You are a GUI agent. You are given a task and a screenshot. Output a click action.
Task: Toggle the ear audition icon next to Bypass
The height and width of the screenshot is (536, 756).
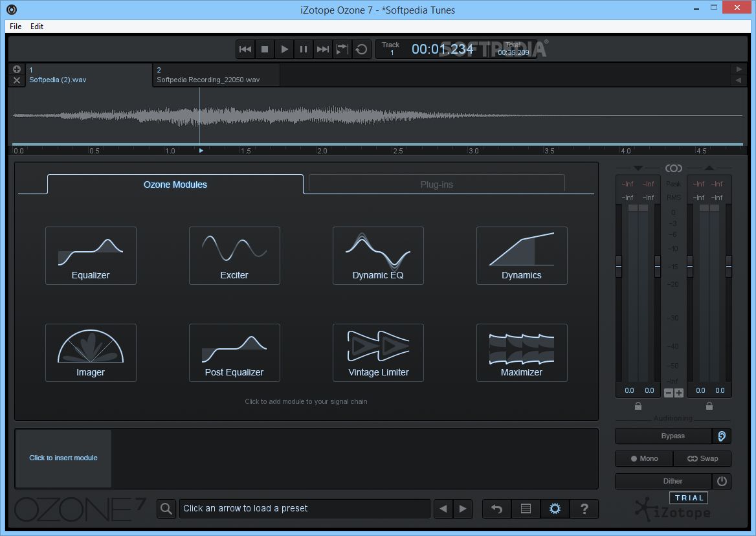click(x=722, y=436)
